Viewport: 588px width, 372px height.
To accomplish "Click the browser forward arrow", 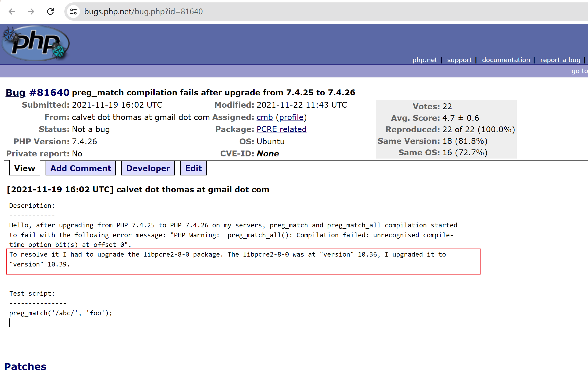I will [31, 12].
